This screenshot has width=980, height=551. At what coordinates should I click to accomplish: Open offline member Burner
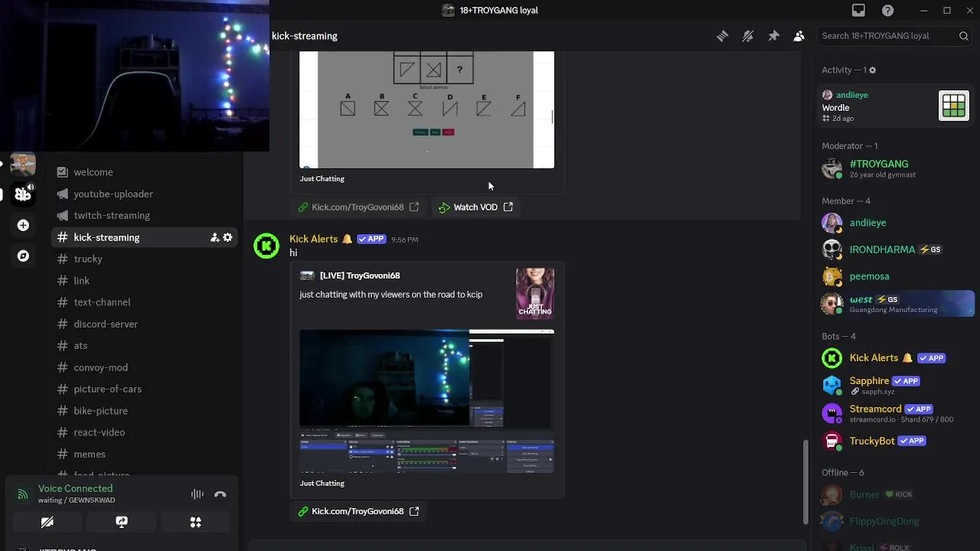[896, 494]
